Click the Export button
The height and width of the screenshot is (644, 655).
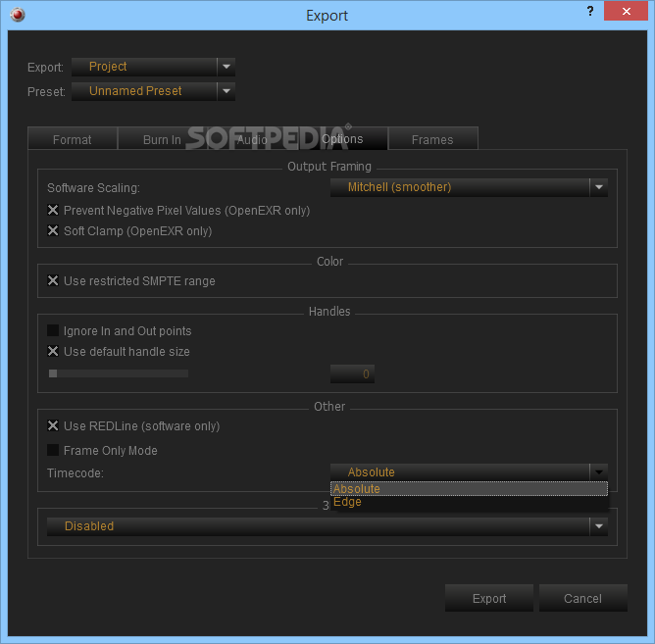[489, 598]
